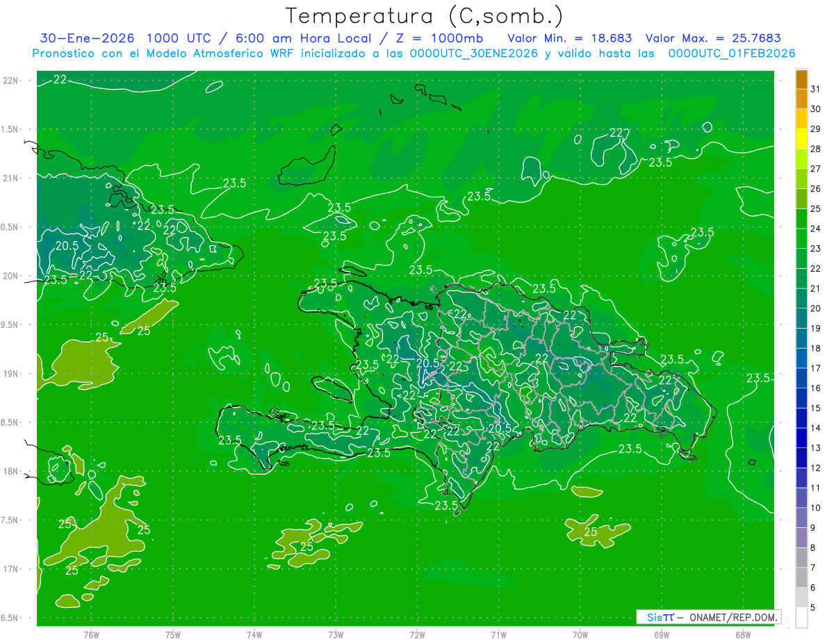Click legend value '22' on color bar
Image resolution: width=834 pixels, height=644 pixels.
pos(816,269)
